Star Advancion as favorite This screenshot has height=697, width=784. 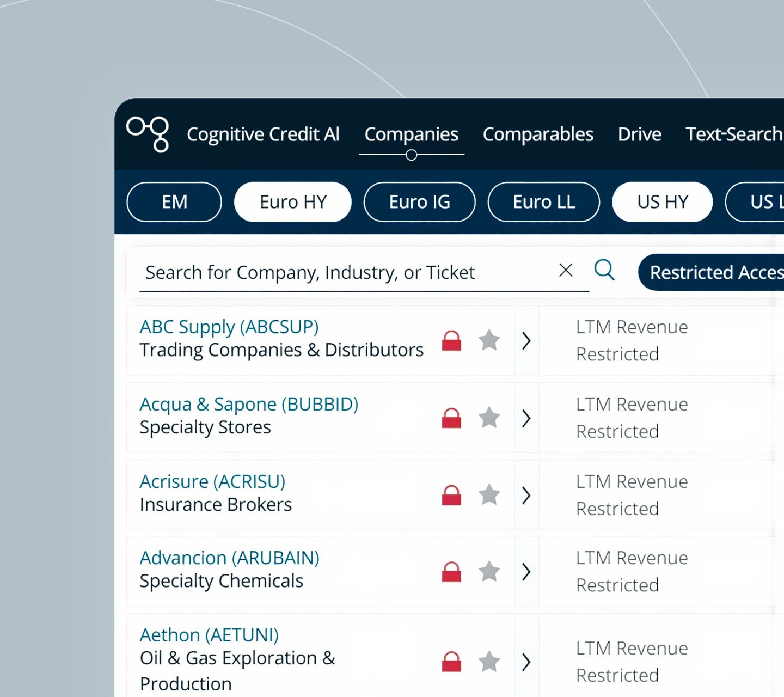[x=489, y=571]
